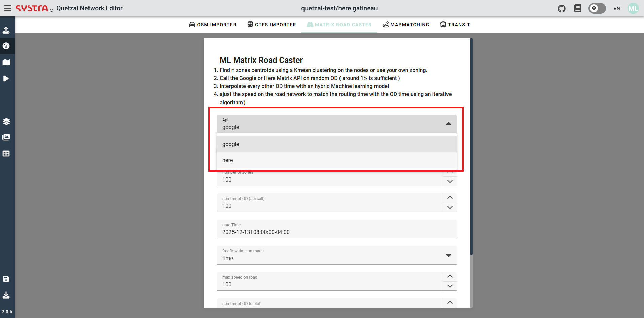Select the microservices palette sidebar icon

click(6, 46)
